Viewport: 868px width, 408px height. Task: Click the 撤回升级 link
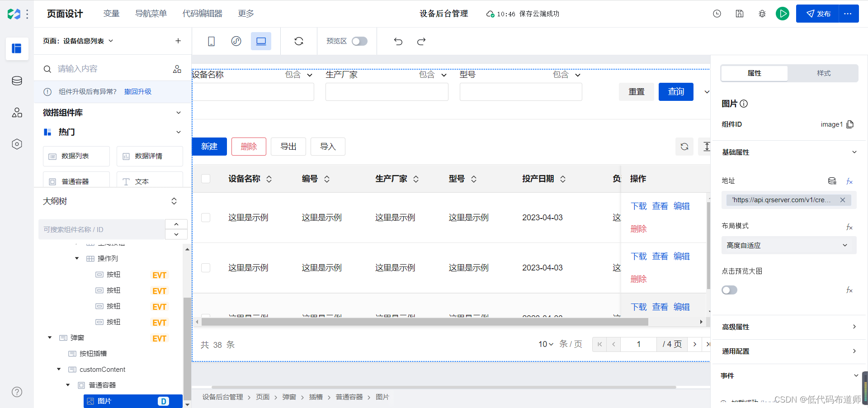138,91
